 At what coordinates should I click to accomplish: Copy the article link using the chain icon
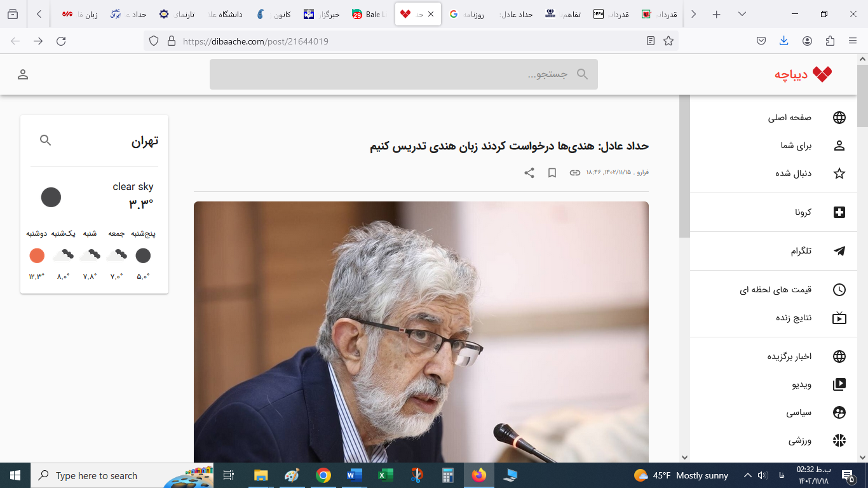pyautogui.click(x=574, y=173)
